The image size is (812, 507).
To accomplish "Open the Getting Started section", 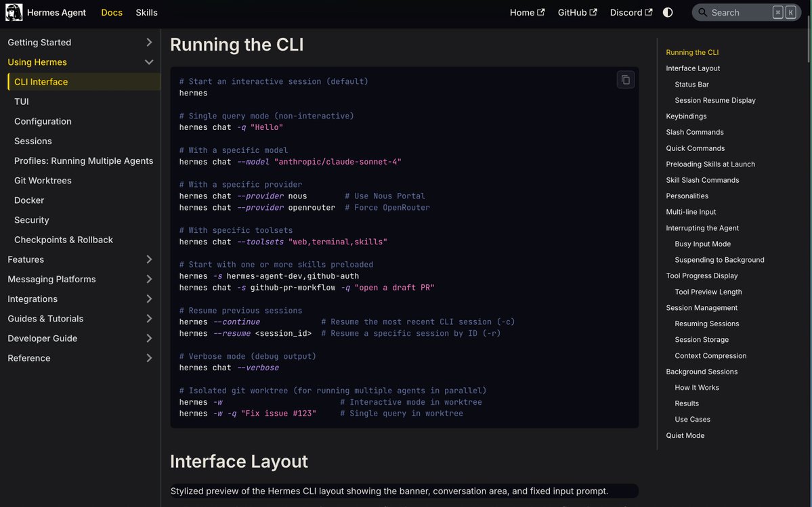I will (x=39, y=43).
